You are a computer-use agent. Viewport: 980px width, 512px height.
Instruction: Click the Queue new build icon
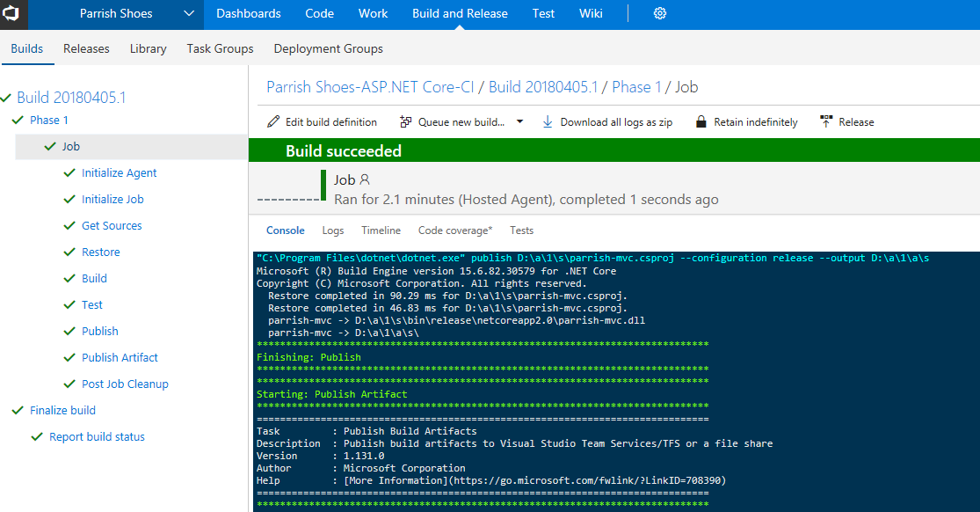[x=406, y=122]
